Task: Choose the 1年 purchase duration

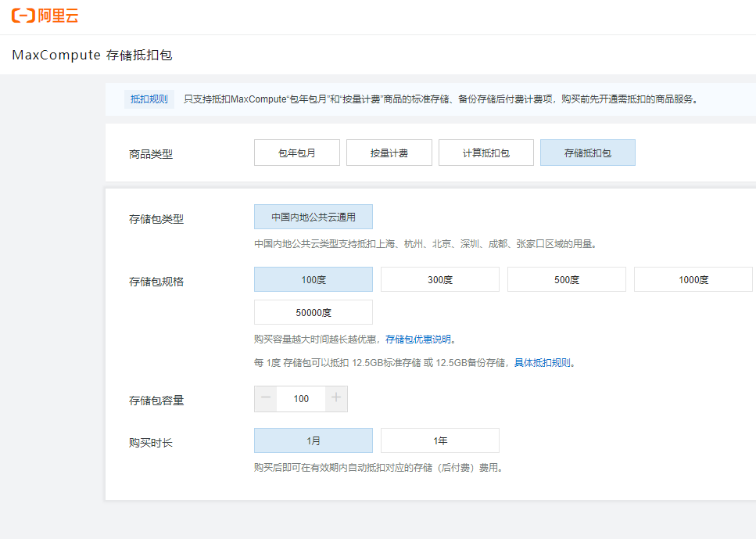Action: [440, 440]
